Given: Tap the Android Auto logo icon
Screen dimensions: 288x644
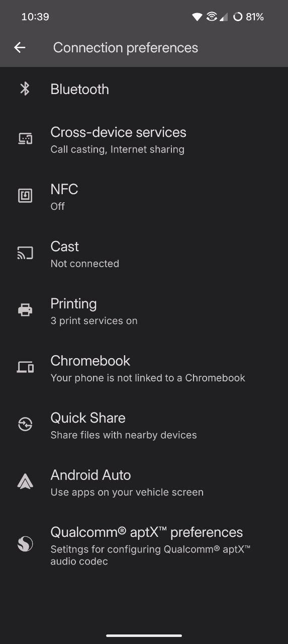Looking at the screenshot, I should click(25, 481).
